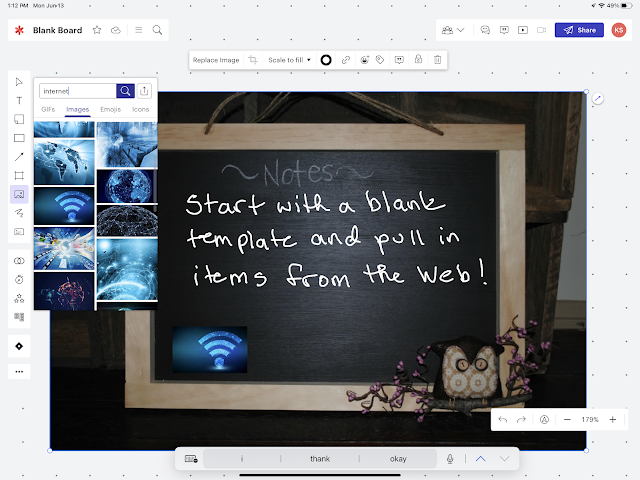The height and width of the screenshot is (480, 640).
Task: Add an emoji reaction to image
Action: [364, 60]
